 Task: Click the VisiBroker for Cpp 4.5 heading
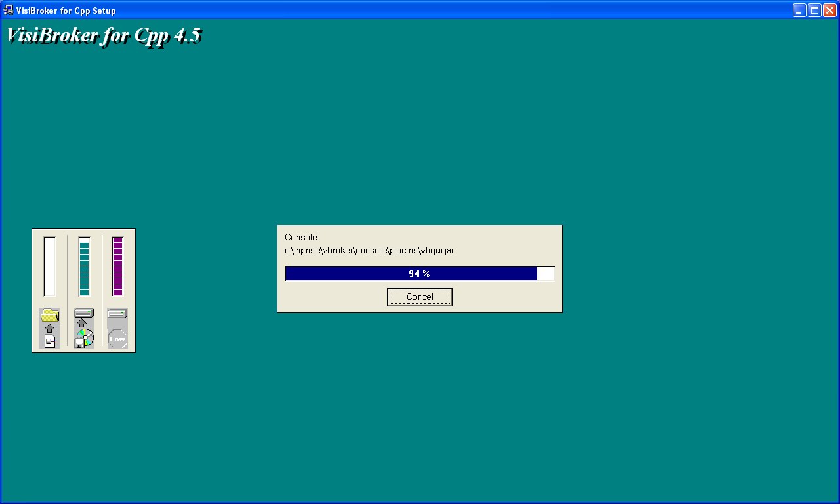coord(104,35)
